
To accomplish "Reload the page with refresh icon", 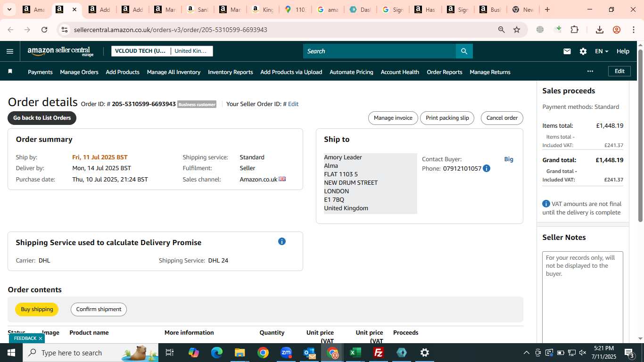I will tap(44, 30).
